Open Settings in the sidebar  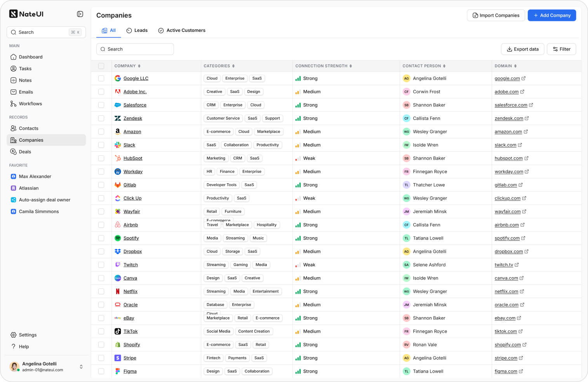pos(46,335)
